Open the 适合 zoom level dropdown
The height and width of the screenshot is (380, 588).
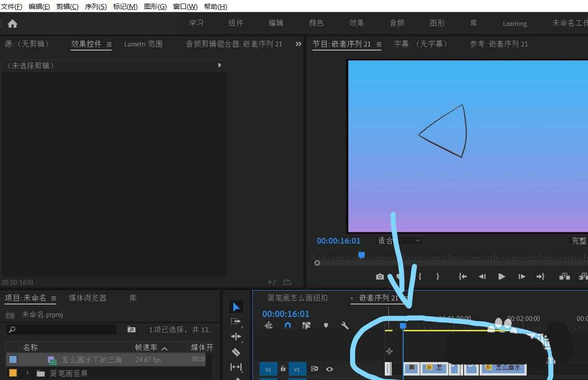pos(399,241)
